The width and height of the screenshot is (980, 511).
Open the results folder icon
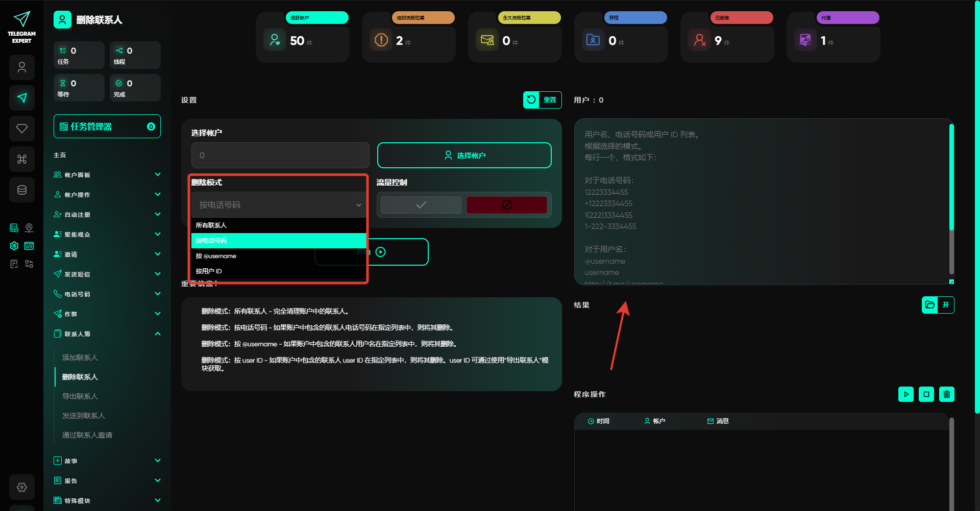click(x=929, y=305)
